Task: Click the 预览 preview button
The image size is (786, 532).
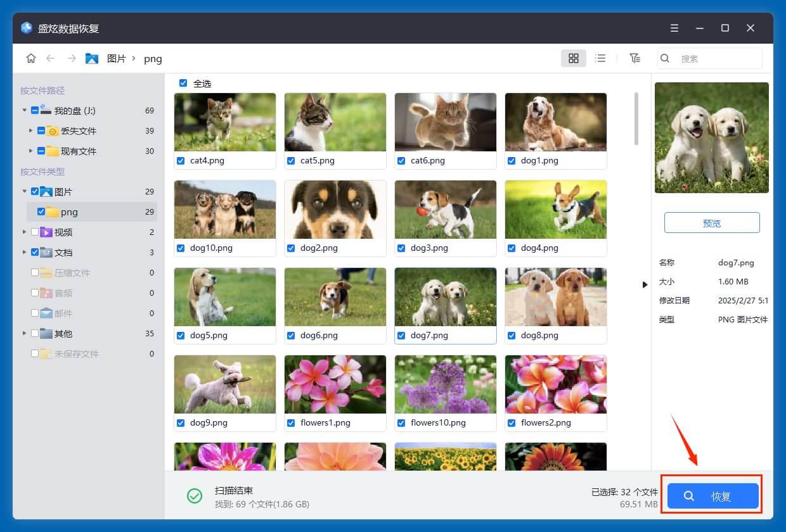Action: coord(712,223)
